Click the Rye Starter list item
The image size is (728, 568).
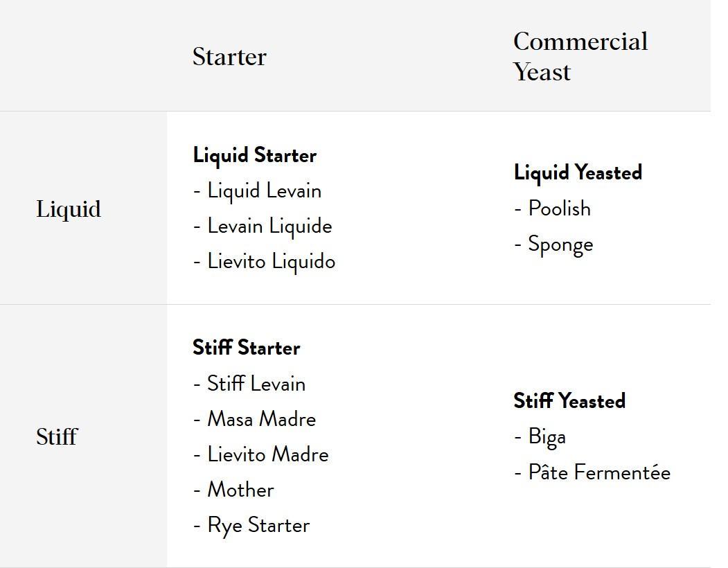pos(258,524)
